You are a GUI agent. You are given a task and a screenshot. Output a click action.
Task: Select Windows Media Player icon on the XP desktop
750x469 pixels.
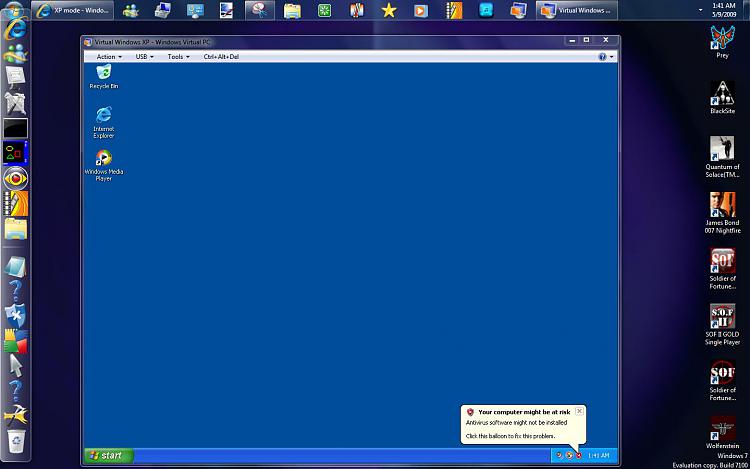click(x=103, y=165)
